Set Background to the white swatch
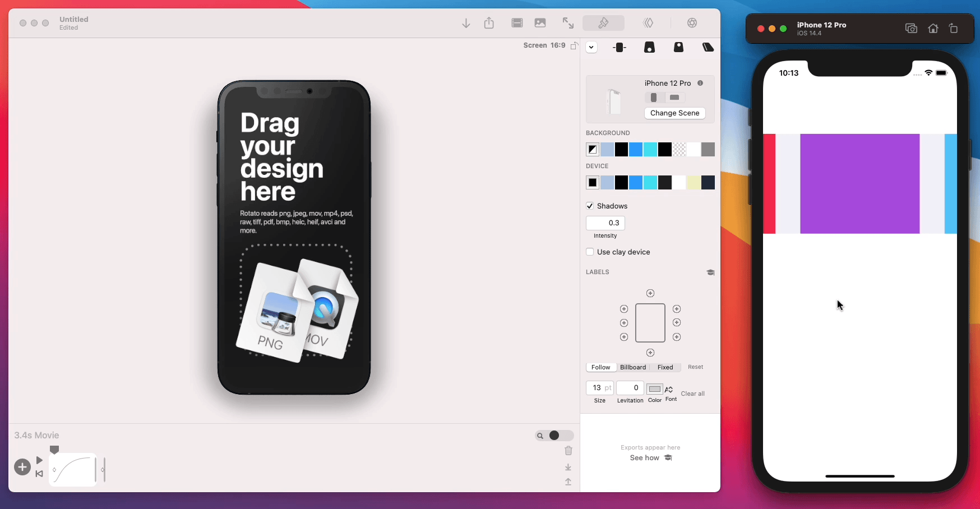The width and height of the screenshot is (980, 509). pyautogui.click(x=694, y=149)
